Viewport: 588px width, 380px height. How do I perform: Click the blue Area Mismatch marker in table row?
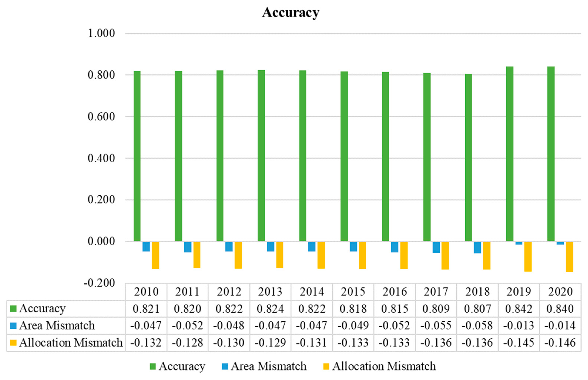[13, 326]
